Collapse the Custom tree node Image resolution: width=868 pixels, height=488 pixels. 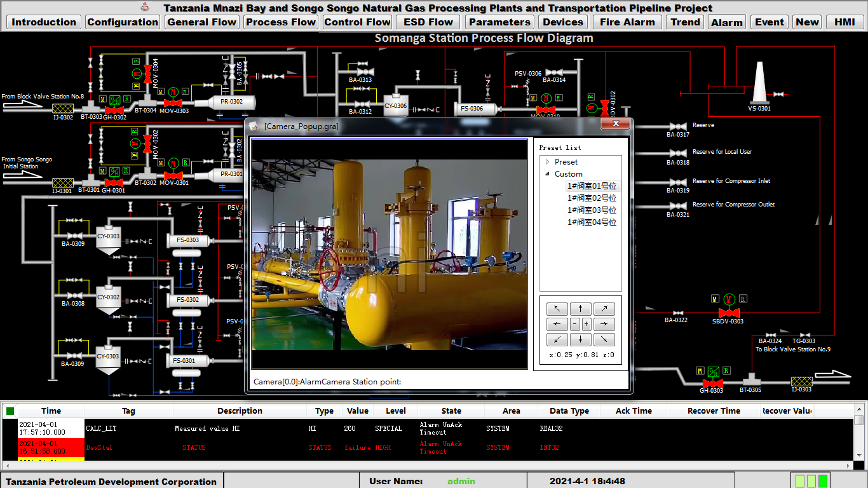pos(548,174)
